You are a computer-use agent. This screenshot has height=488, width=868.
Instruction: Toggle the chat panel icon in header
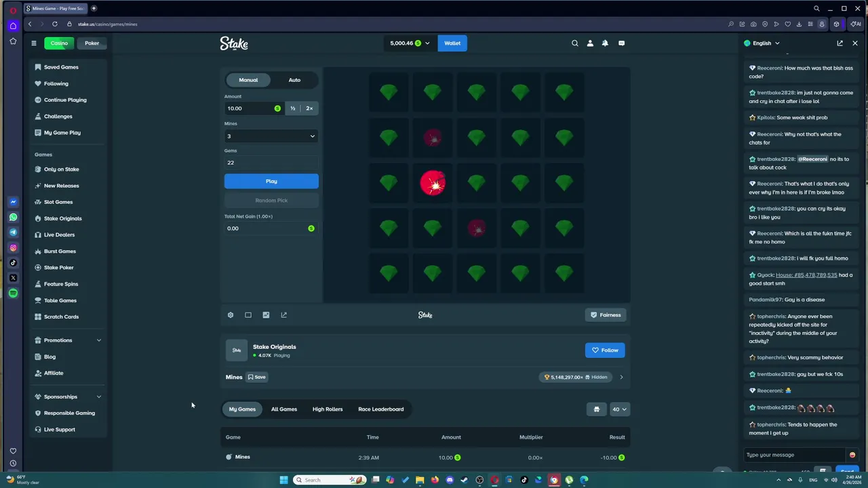coord(621,43)
